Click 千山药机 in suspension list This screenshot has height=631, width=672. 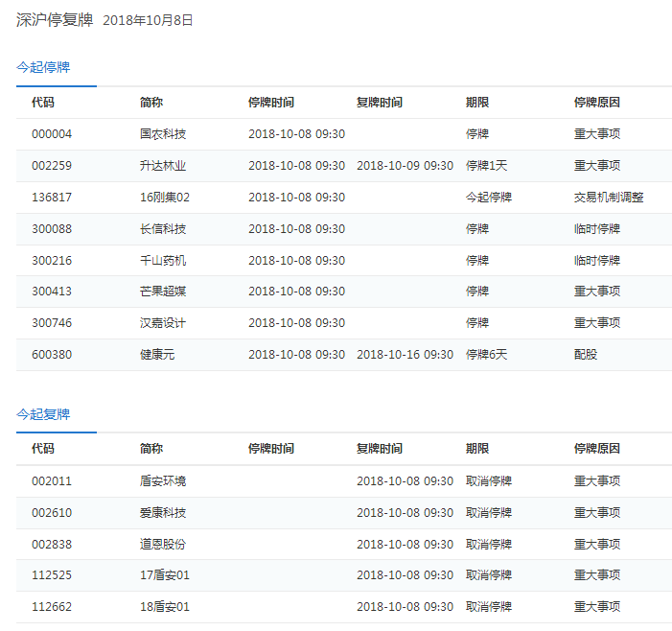tap(163, 261)
